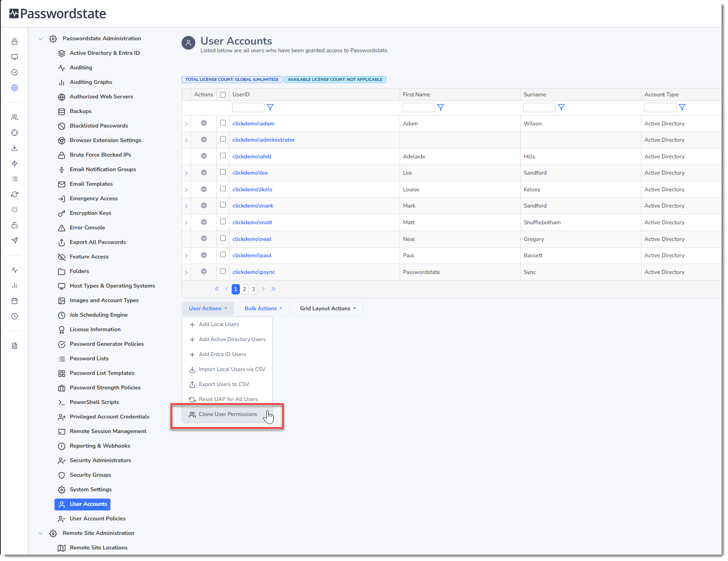The height and width of the screenshot is (561, 728).
Task: Open the Grid Layout Actions dropdown
Action: point(328,309)
